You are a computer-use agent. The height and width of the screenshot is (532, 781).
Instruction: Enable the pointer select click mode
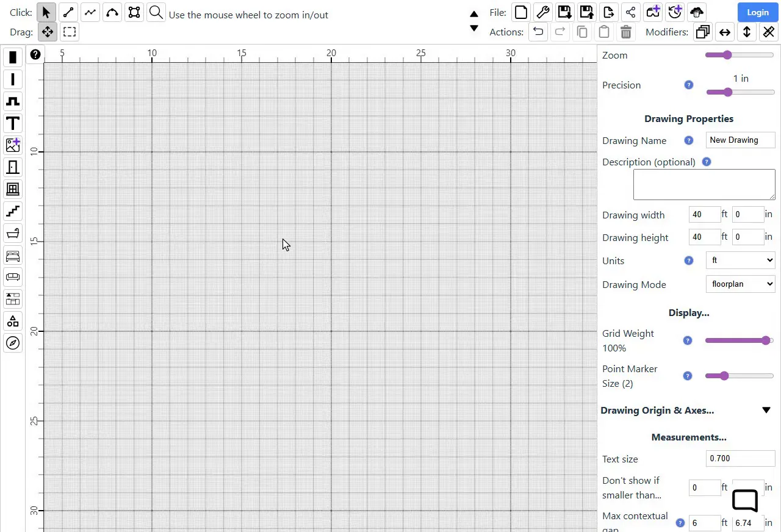(46, 12)
